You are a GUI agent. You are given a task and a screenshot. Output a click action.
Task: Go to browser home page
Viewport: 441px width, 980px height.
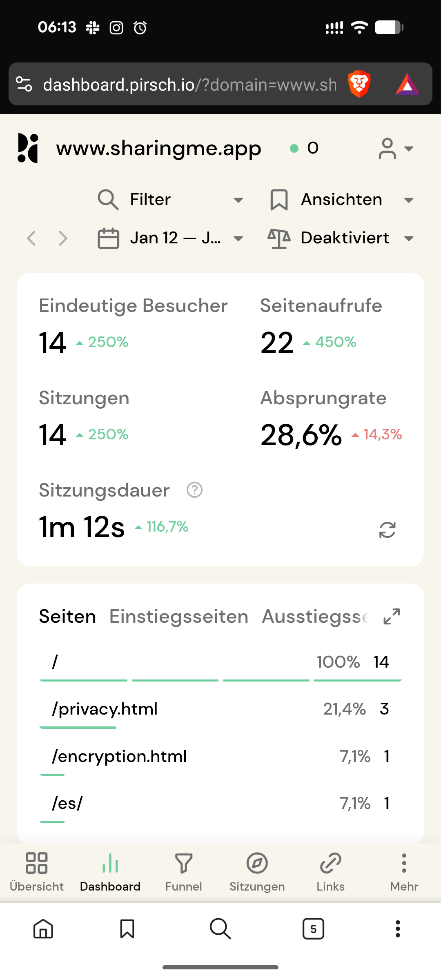coord(43,929)
